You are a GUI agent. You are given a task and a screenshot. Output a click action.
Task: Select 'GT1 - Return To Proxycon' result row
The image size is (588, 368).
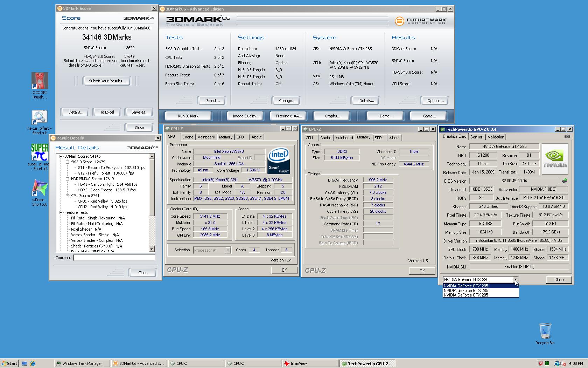tap(111, 168)
